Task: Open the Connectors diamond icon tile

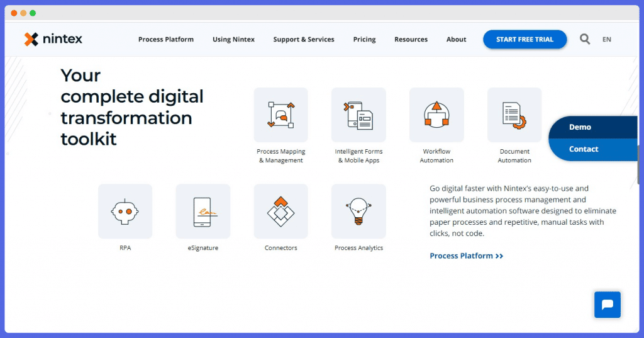Action: tap(281, 211)
